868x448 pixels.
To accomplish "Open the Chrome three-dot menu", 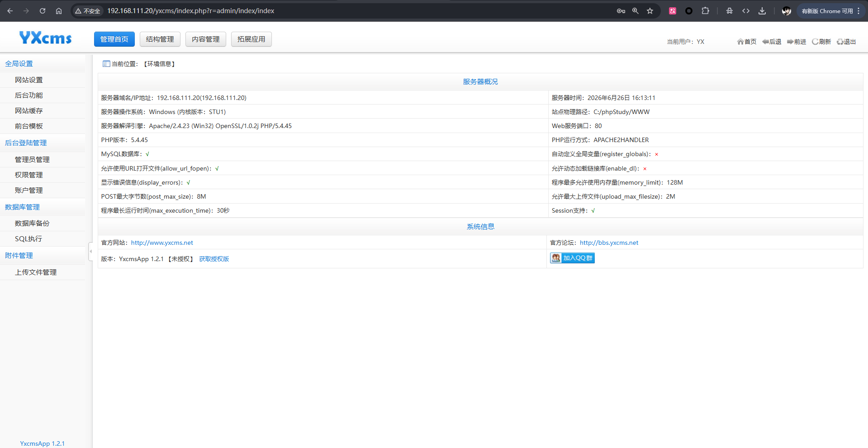I will click(x=859, y=11).
